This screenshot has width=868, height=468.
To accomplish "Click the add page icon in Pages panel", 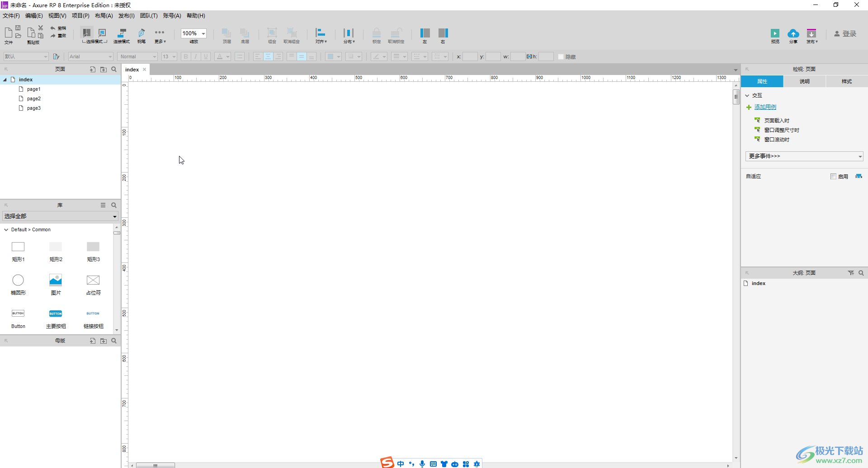I will (93, 70).
